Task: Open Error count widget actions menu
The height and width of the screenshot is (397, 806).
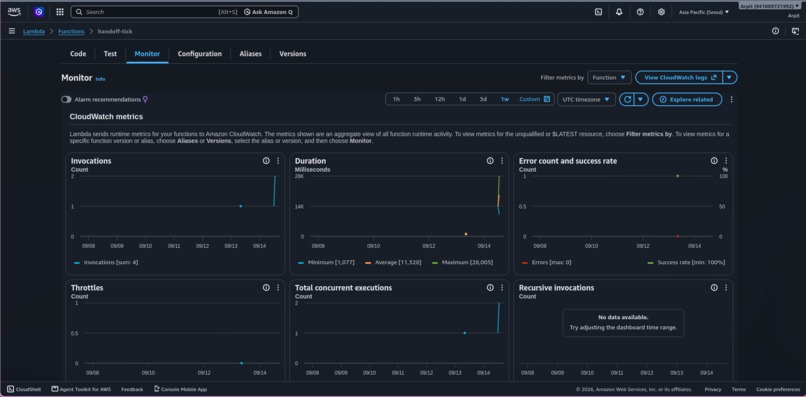Action: 726,160
